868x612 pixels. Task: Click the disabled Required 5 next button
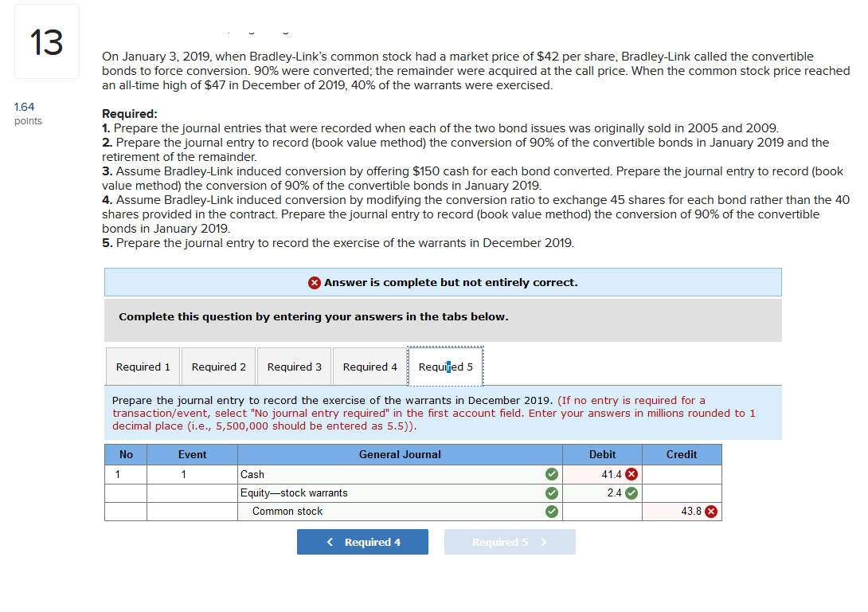[510, 542]
